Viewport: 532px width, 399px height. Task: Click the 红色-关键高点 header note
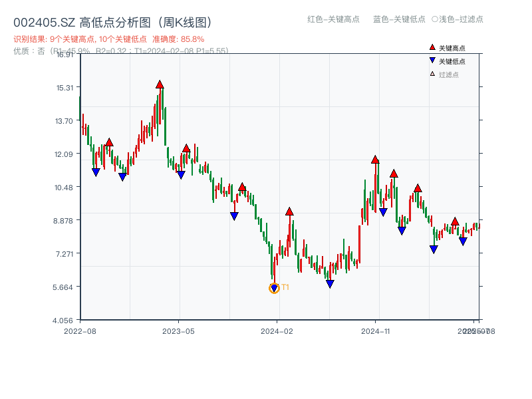(333, 19)
